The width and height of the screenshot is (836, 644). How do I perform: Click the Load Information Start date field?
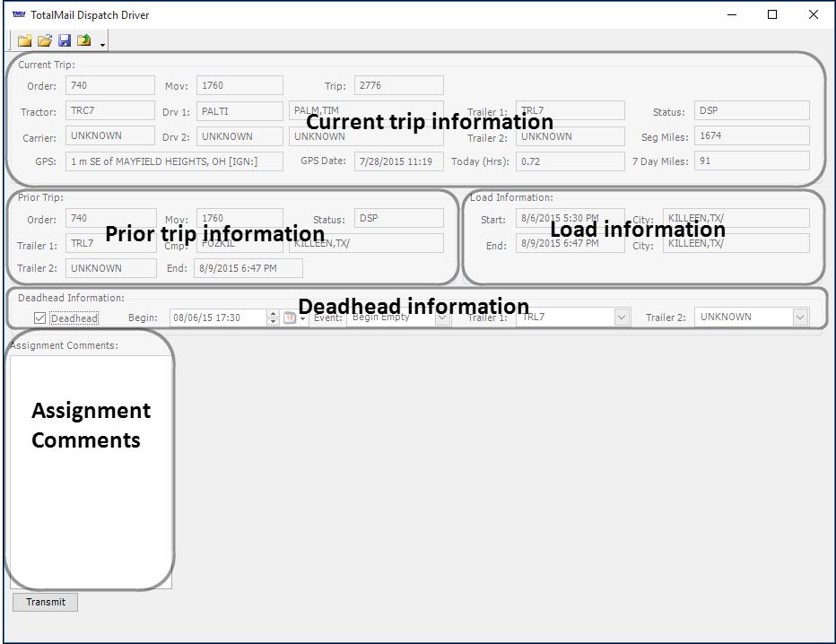[570, 218]
